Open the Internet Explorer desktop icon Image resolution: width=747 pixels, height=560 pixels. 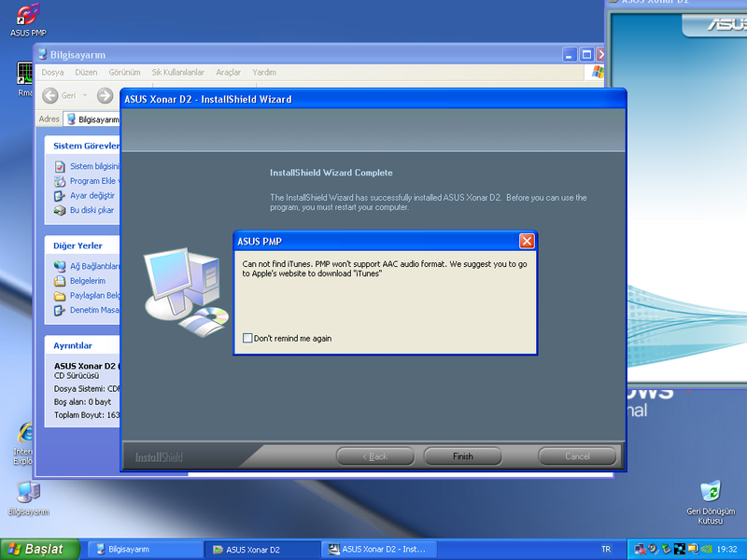pos(22,444)
